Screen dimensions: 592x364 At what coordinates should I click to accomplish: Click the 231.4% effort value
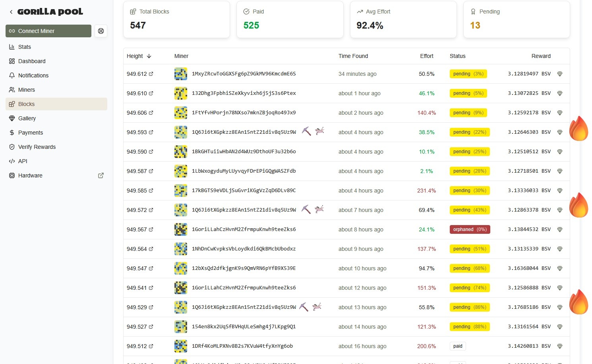(x=427, y=191)
